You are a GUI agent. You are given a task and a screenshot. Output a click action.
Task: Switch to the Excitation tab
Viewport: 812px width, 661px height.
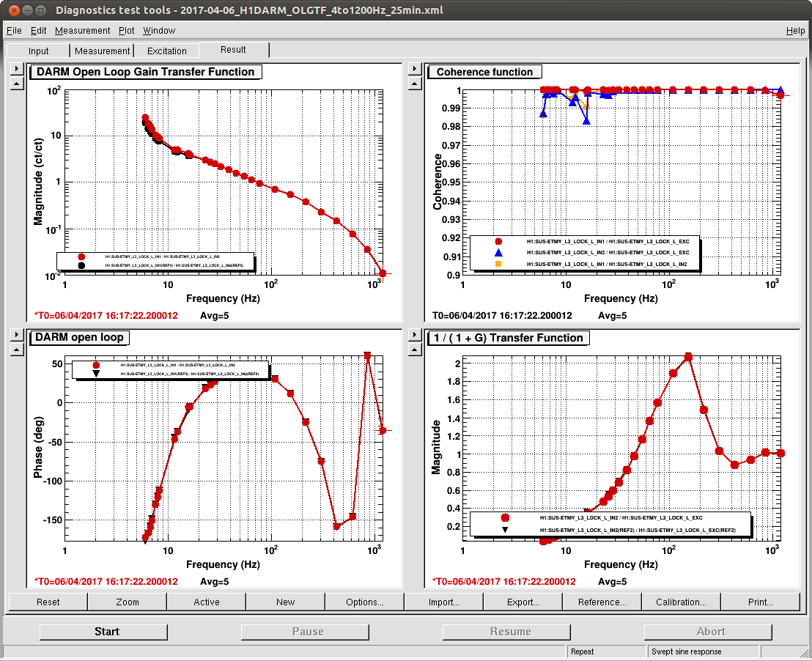167,51
